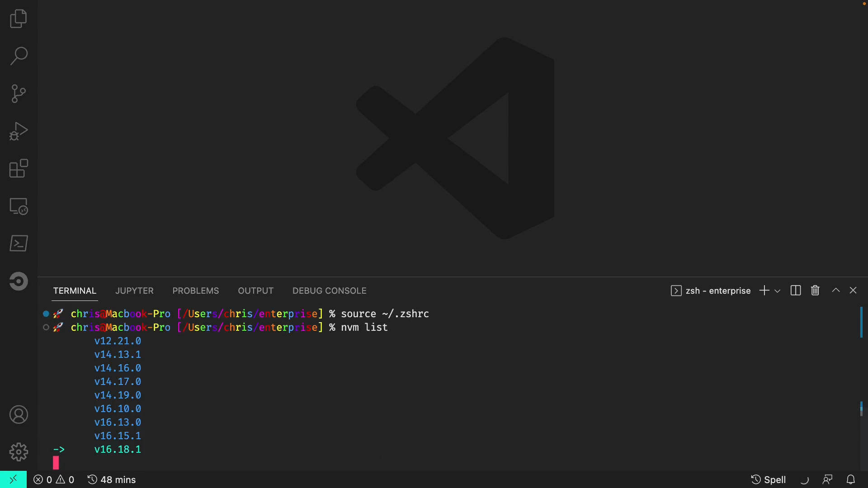
Task: Click version v14.19.0 in the list
Action: coord(118,395)
